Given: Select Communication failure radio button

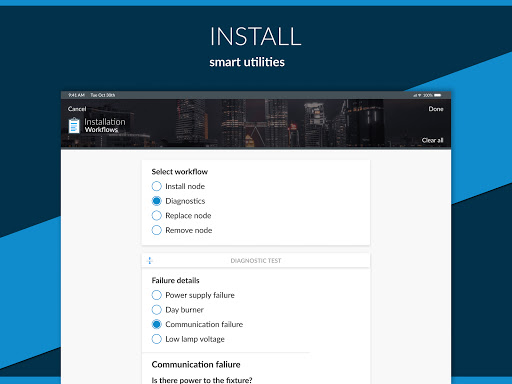Looking at the screenshot, I should pos(156,324).
